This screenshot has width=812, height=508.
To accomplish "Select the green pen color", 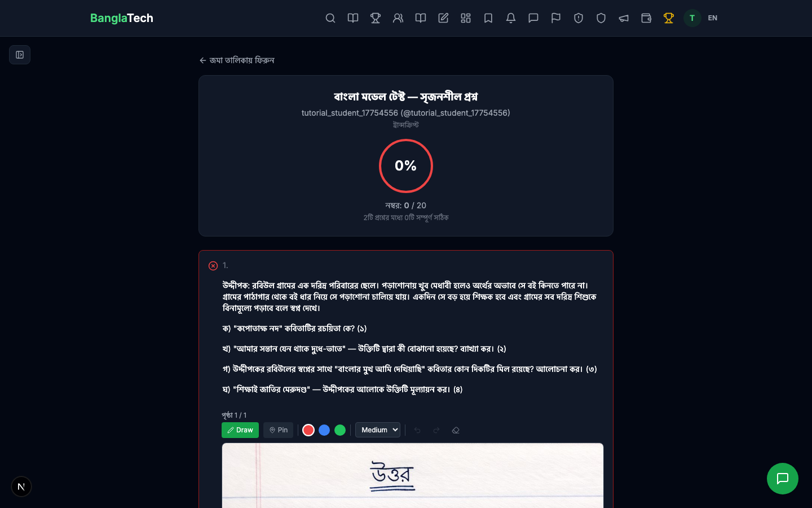I will [x=340, y=430].
